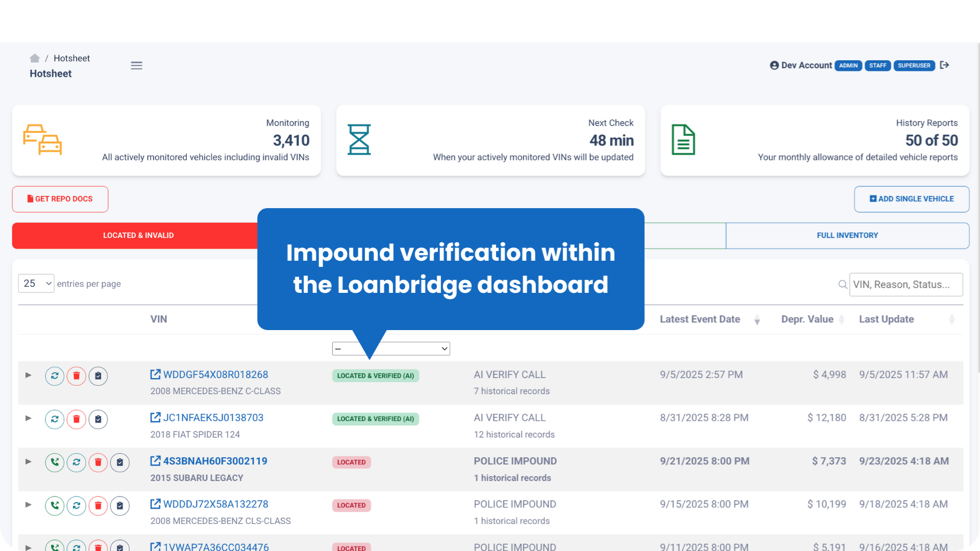Click clipboard icon on 2008 Mercedes C-Class row
This screenshot has width=980, height=551.
[98, 376]
